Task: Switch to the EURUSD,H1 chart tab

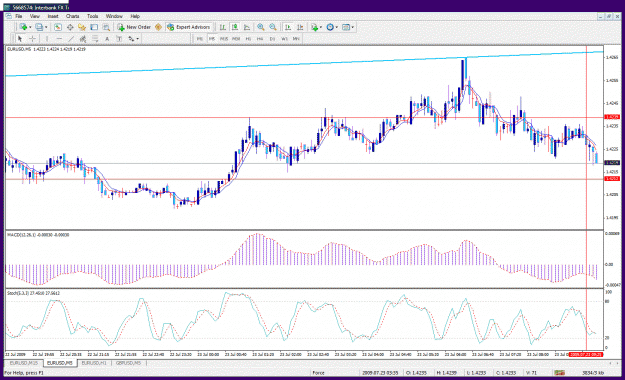Action: (x=94, y=363)
